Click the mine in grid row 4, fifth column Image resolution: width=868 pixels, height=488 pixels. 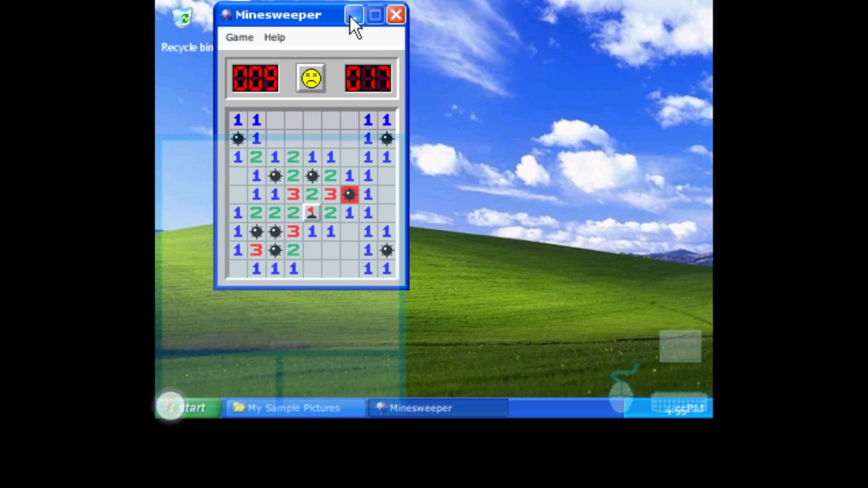point(312,176)
